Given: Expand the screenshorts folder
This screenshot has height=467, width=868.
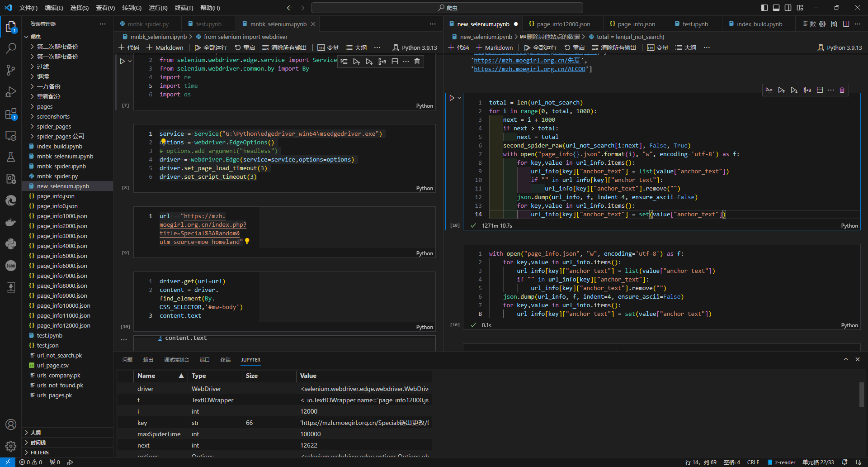Looking at the screenshot, I should (53, 116).
